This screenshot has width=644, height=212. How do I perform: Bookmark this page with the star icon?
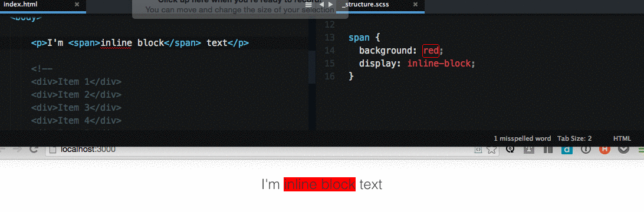[x=491, y=150]
